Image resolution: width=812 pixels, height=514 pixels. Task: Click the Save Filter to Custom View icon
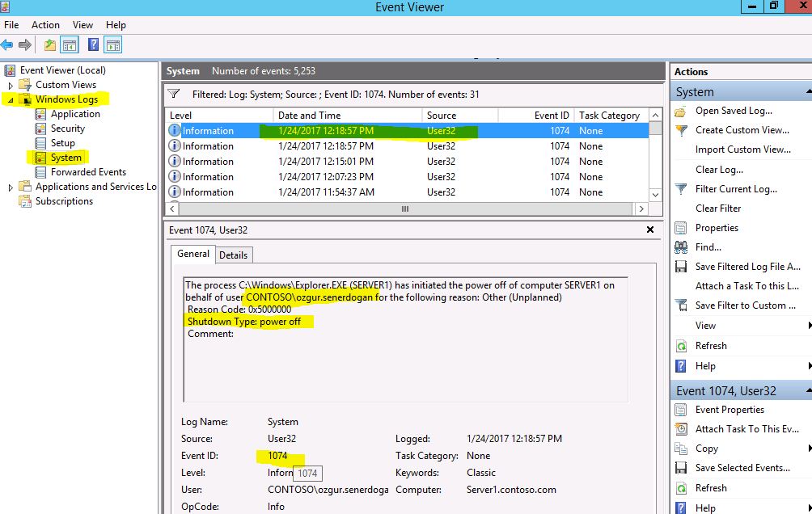[682, 305]
